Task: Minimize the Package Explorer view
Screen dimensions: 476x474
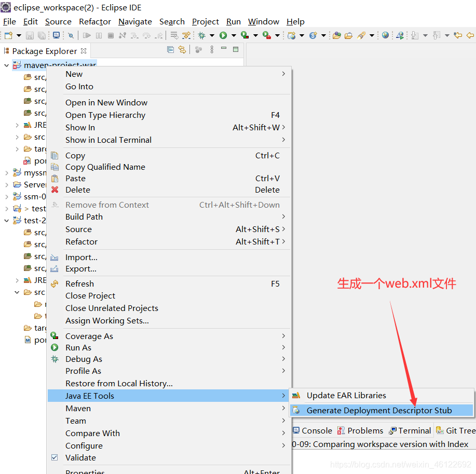Action: click(224, 48)
